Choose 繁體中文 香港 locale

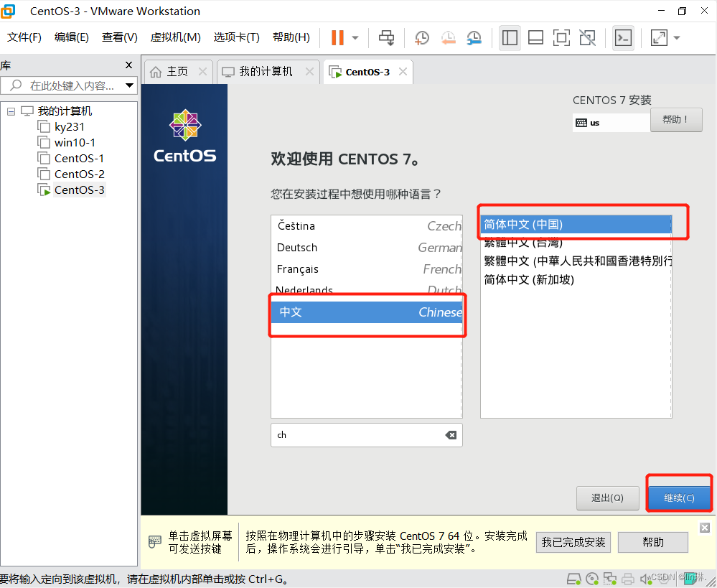tap(576, 261)
